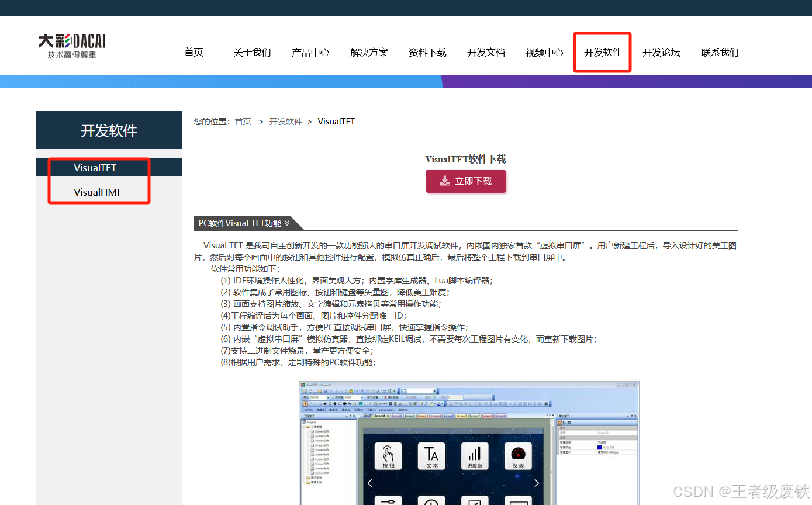The image size is (812, 505).
Task: Click feature line (8) about 定制特殊的PC软件功能
Action: pos(298,362)
